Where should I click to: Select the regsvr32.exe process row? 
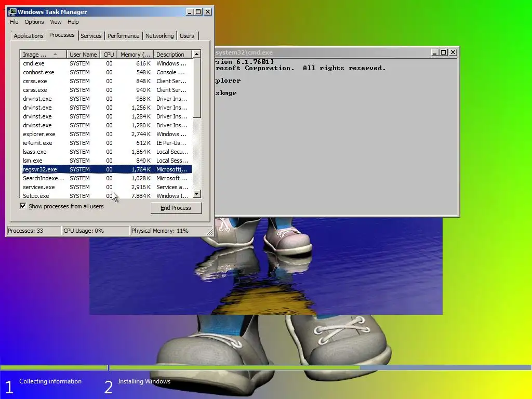pyautogui.click(x=107, y=169)
